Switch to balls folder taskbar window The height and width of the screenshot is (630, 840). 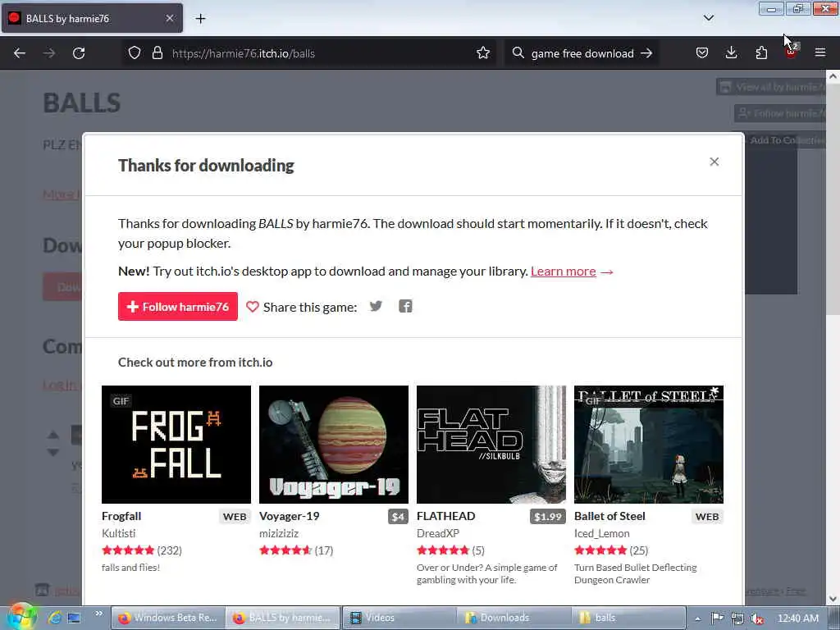point(629,618)
